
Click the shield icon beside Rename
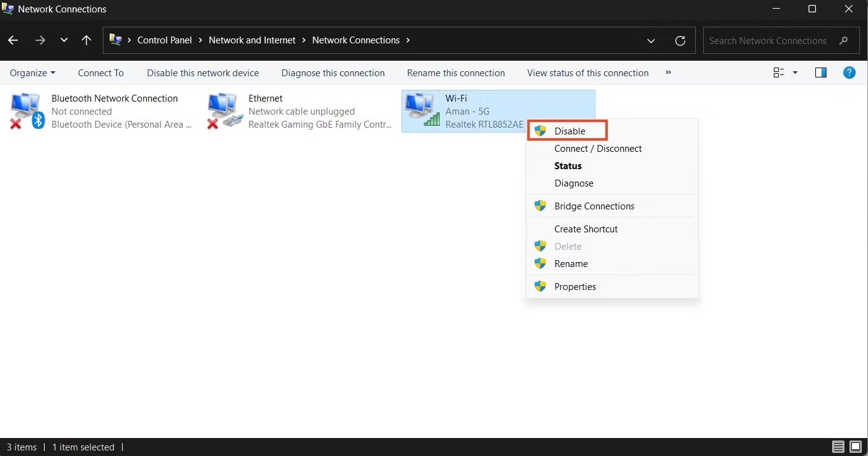pos(540,263)
